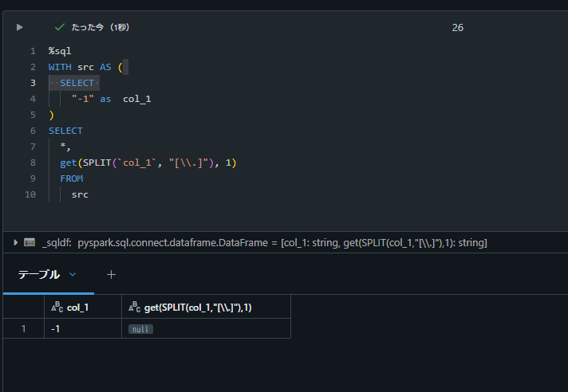Click the get(SPLIT(col_1,"[\\.]"),1) column header
This screenshot has height=392, width=568.
(206, 307)
